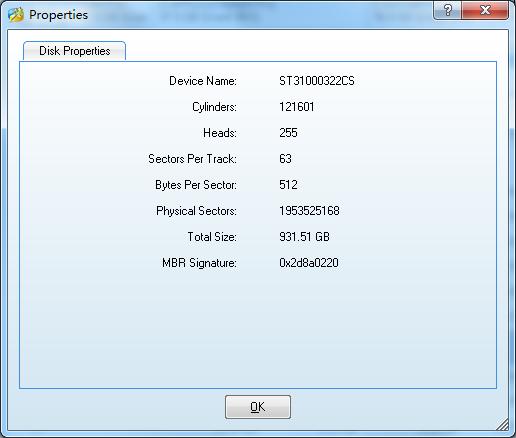Click the Sectors Per Track value 63
Viewport: 516px width, 438px height.
point(285,159)
